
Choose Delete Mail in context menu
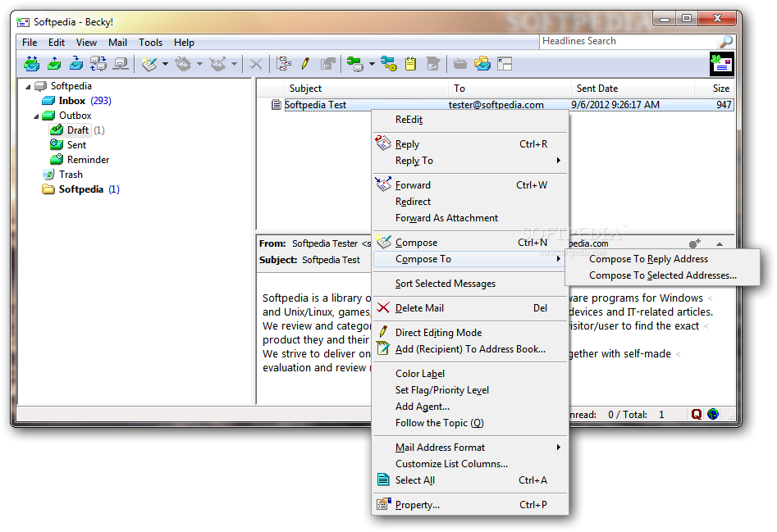click(x=469, y=308)
